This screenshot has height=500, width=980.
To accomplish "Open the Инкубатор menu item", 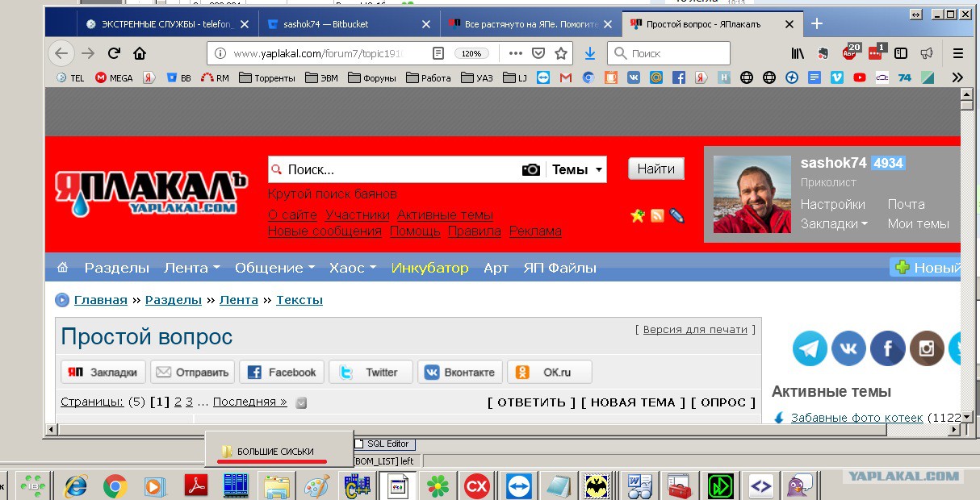I will (429, 268).
